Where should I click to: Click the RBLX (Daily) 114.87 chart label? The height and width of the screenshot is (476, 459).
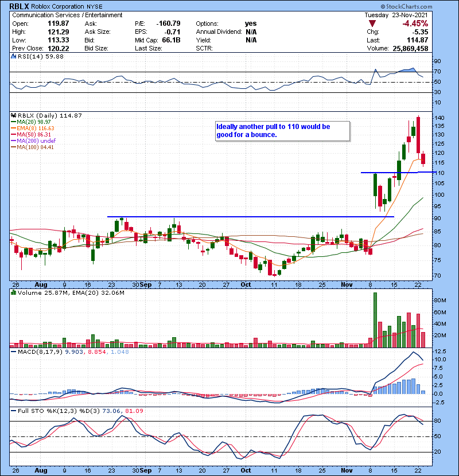click(49, 116)
